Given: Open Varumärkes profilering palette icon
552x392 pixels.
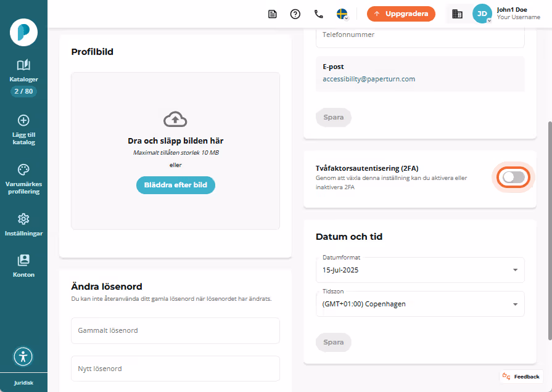Looking at the screenshot, I should click(23, 169).
